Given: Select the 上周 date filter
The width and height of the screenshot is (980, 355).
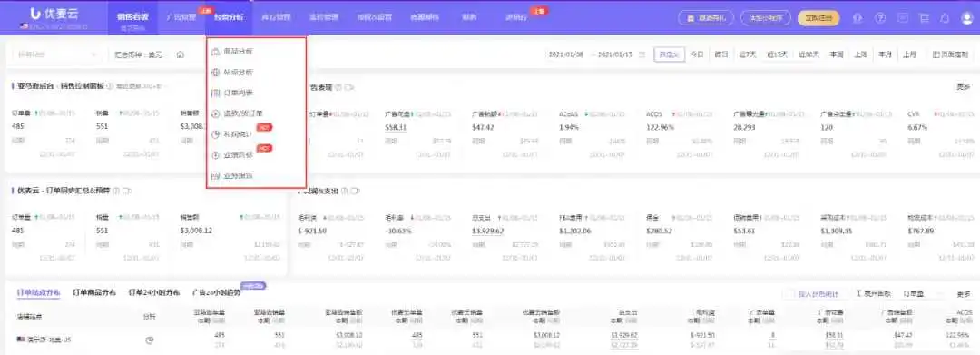Looking at the screenshot, I should (860, 54).
